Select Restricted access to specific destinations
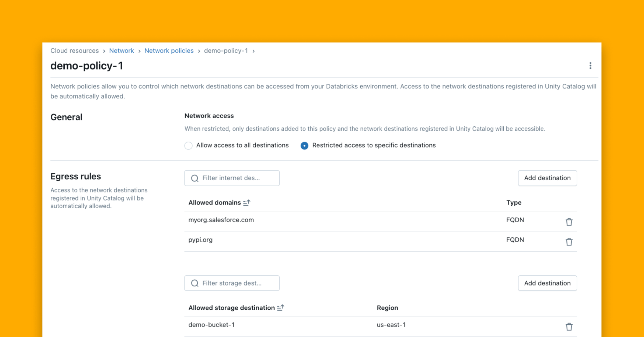 [304, 145]
